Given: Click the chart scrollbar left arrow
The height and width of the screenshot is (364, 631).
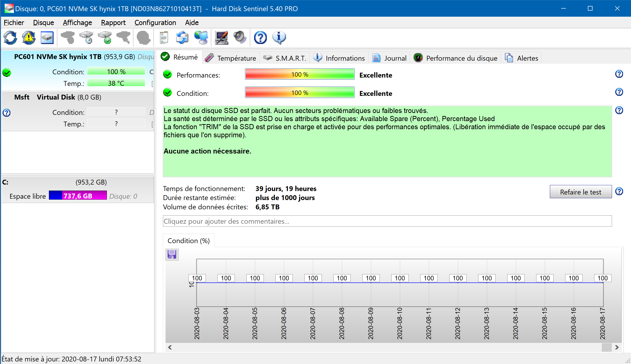Looking at the screenshot, I should click(170, 347).
